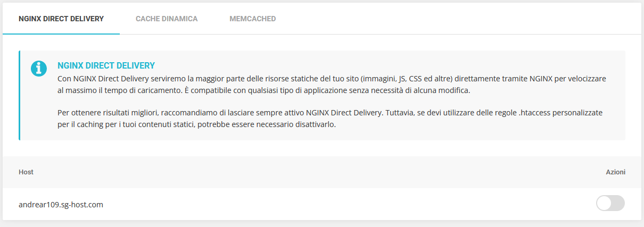Viewport: 644px width, 227px height.
Task: Click the andrear109.sg-host.com host name
Action: click(61, 204)
